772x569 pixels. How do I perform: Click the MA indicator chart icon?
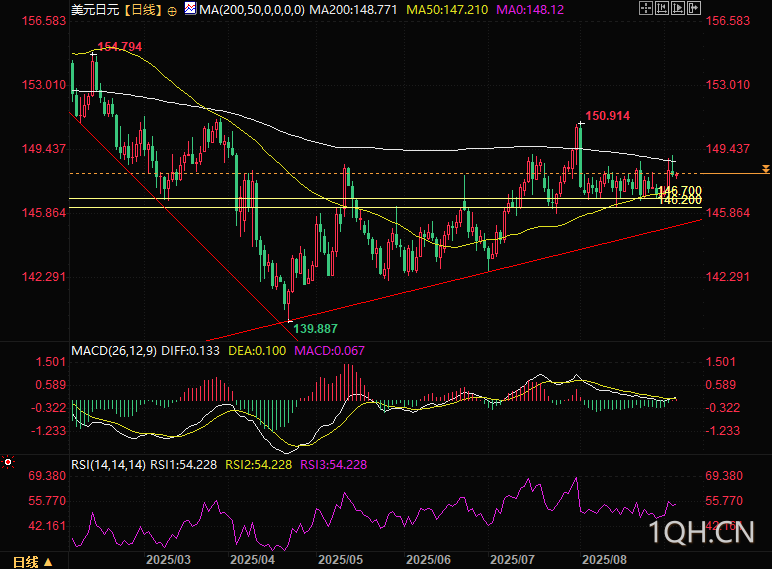(190, 10)
